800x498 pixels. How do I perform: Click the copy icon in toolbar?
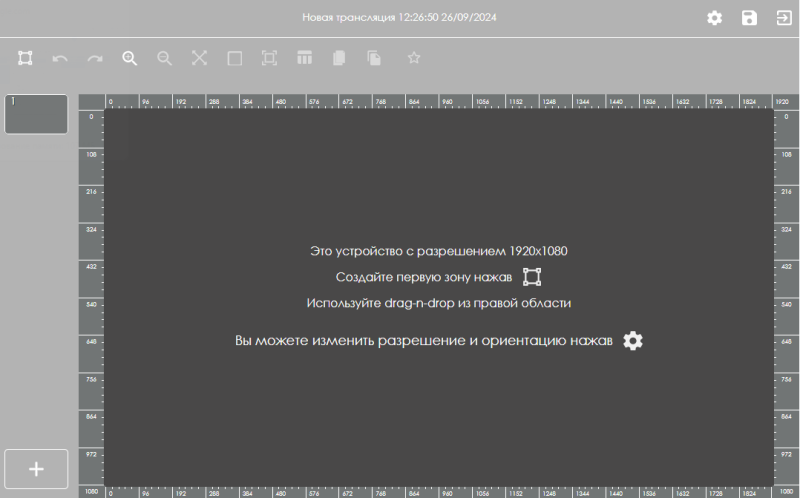coord(339,58)
